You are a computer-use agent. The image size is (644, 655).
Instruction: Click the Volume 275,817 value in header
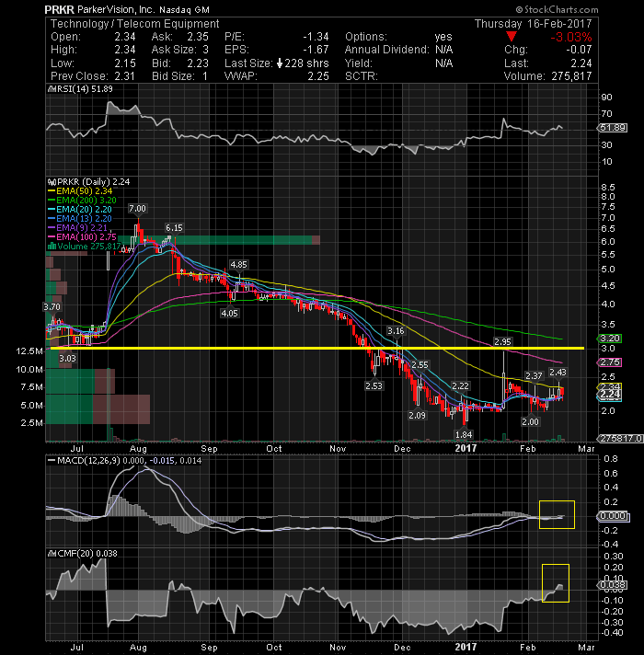pyautogui.click(x=571, y=76)
